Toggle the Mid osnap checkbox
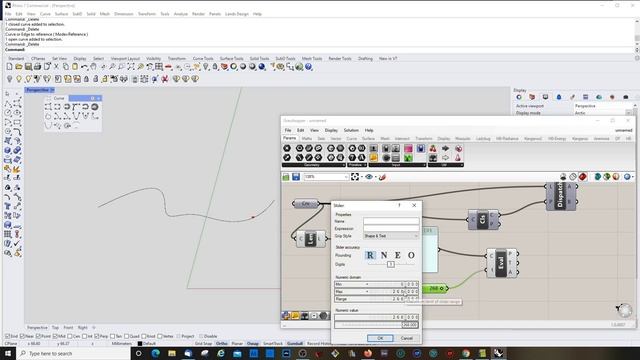 coord(56,336)
